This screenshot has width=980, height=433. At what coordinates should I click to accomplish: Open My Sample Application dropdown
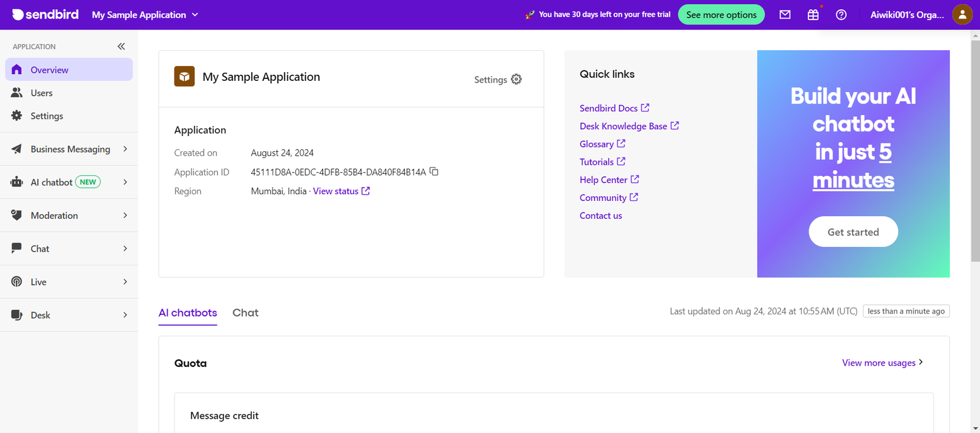tap(145, 15)
